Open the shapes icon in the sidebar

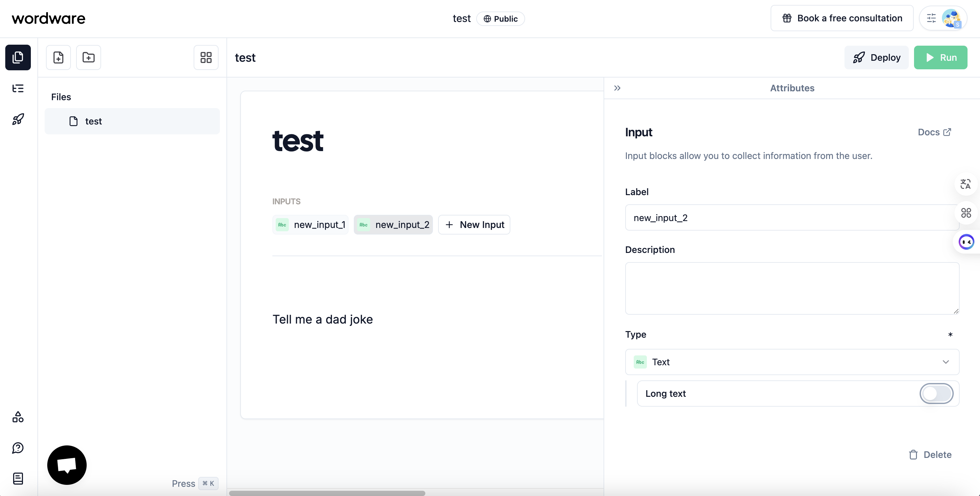pos(18,417)
